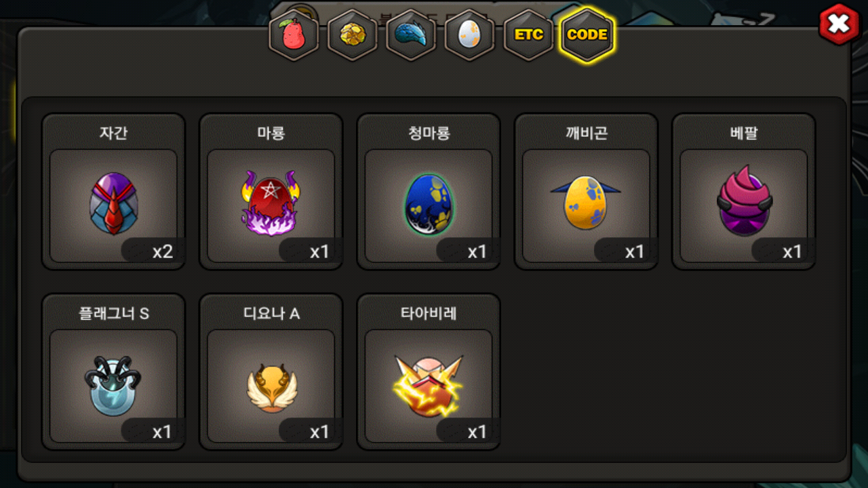Select the blue feather tab

pos(411,35)
